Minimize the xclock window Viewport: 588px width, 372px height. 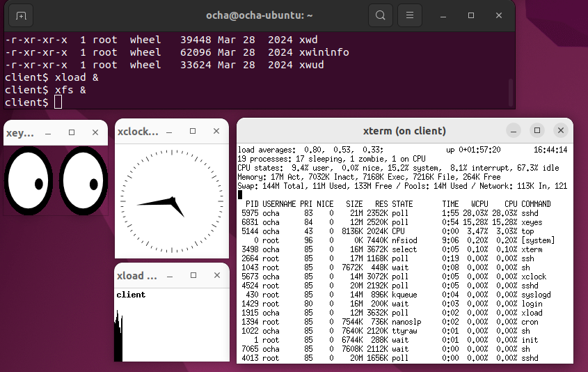169,132
